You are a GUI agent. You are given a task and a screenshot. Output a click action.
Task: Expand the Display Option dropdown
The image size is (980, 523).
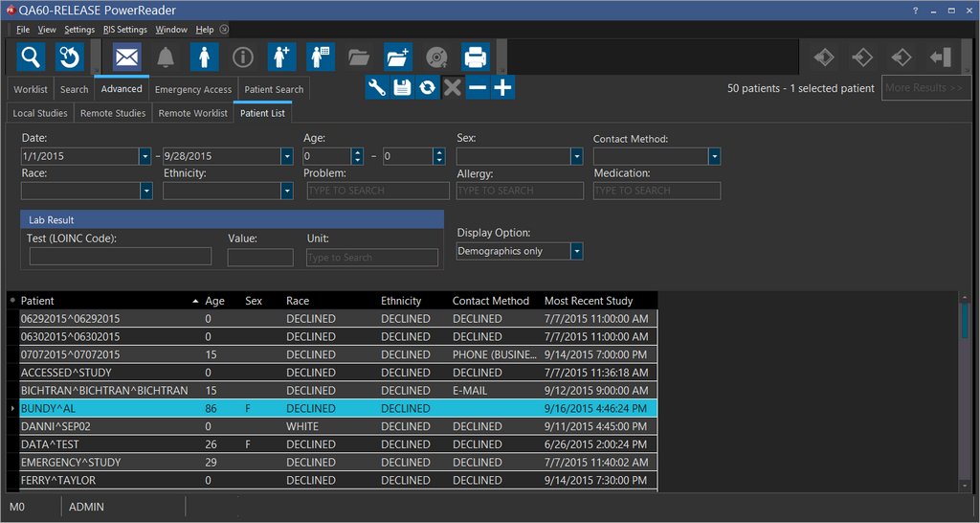576,251
